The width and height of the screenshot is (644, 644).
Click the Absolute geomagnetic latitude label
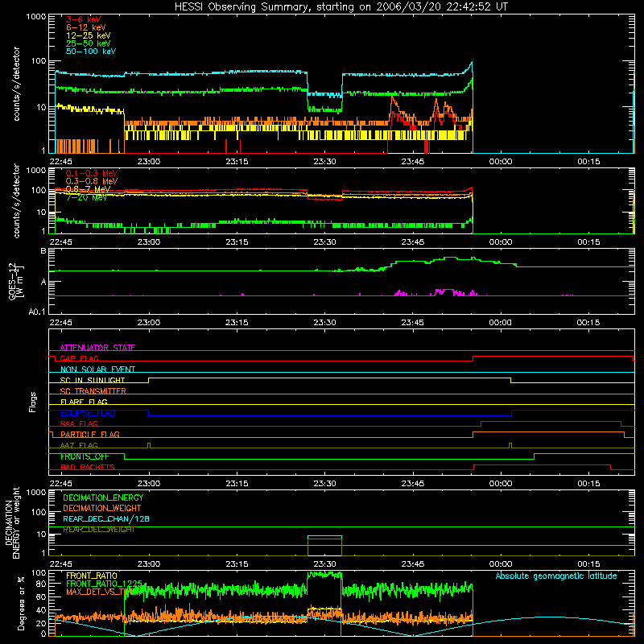(556, 576)
